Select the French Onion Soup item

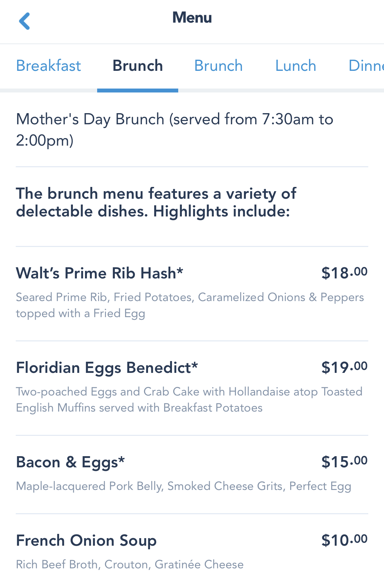click(86, 540)
